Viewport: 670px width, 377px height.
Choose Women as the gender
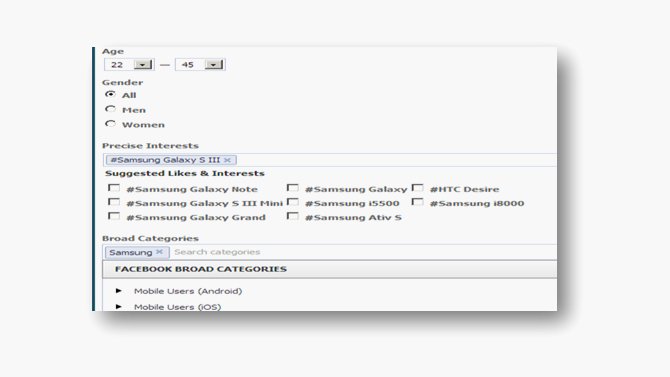pyautogui.click(x=110, y=124)
